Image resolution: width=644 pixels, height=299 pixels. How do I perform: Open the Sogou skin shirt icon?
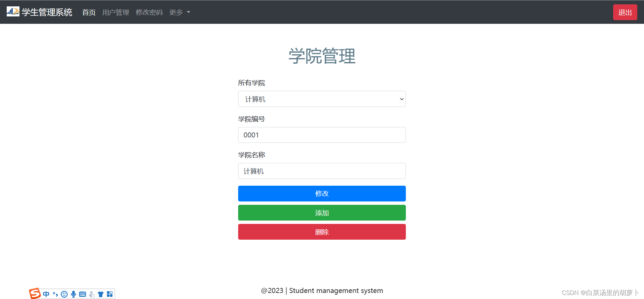101,294
